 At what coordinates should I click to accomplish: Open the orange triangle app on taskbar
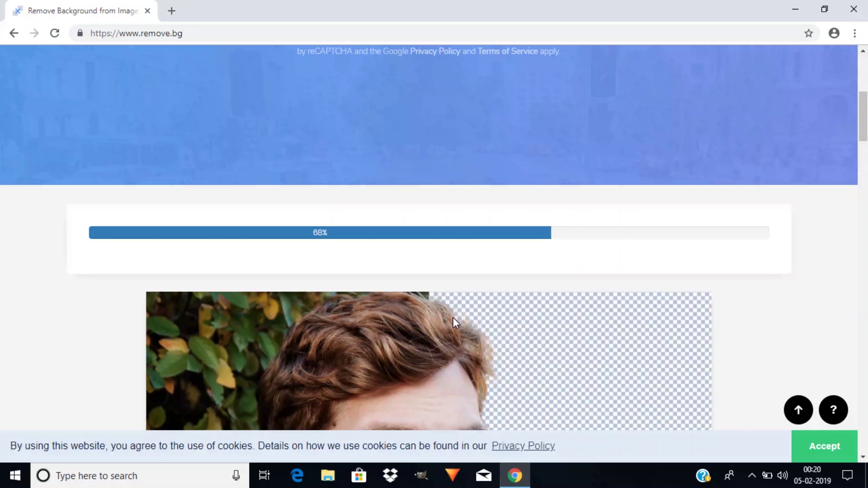point(452,475)
